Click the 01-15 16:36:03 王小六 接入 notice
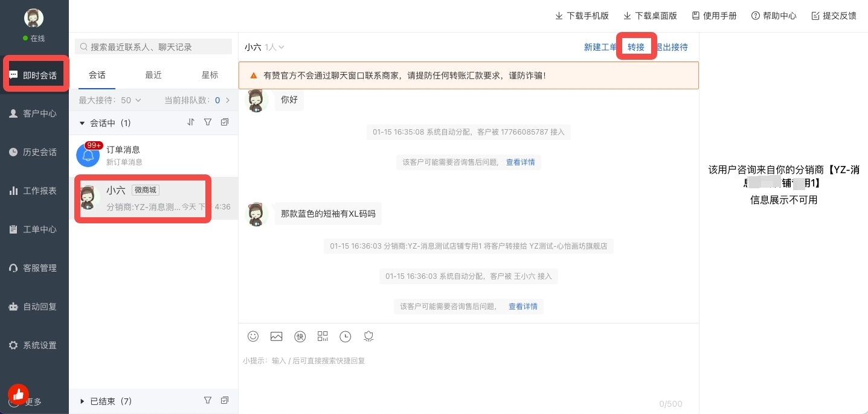The height and width of the screenshot is (414, 868). [468, 276]
